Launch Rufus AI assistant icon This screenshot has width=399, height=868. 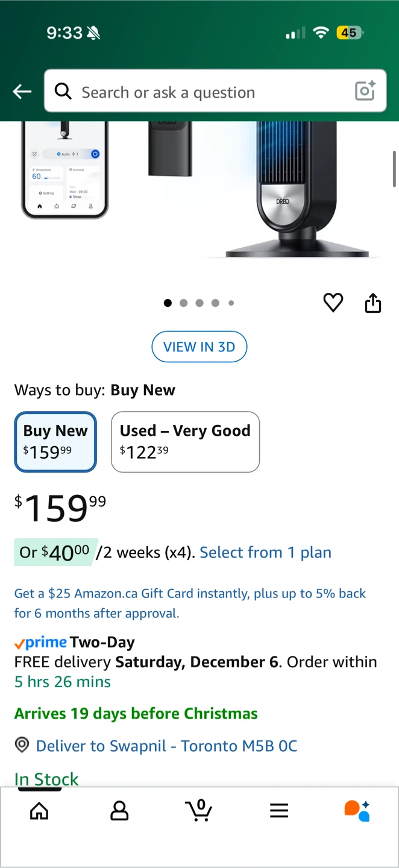point(357,811)
